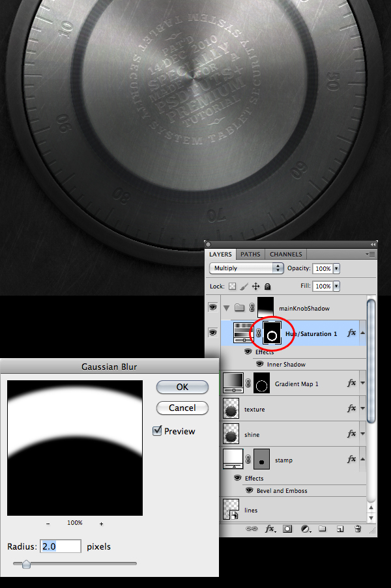Click the fx badge on Gradient Map 1 layer
The width and height of the screenshot is (391, 588).
(x=351, y=383)
